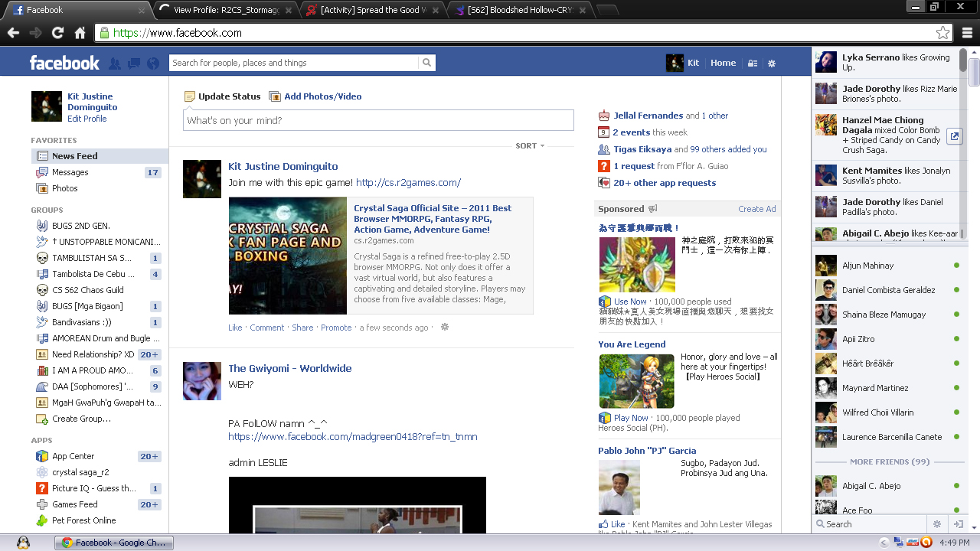Switch to the Bloodshed Hollow browser tab
980x551 pixels.
[521, 10]
